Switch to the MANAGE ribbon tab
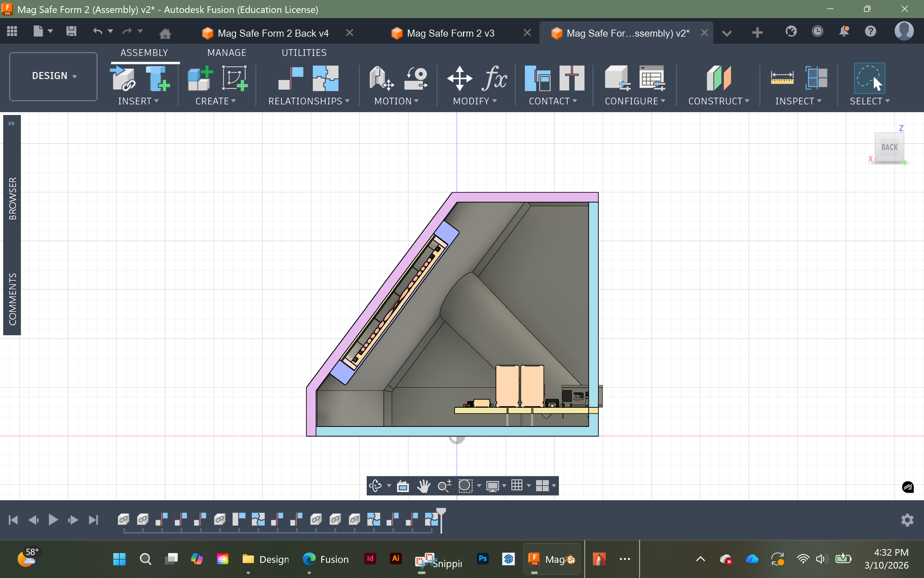The image size is (924, 578). point(227,53)
